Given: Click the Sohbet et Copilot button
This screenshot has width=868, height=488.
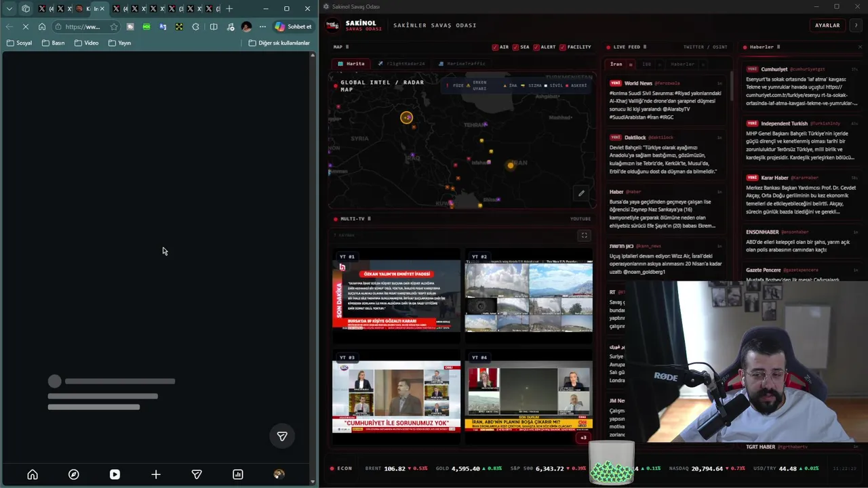Looking at the screenshot, I should [293, 26].
